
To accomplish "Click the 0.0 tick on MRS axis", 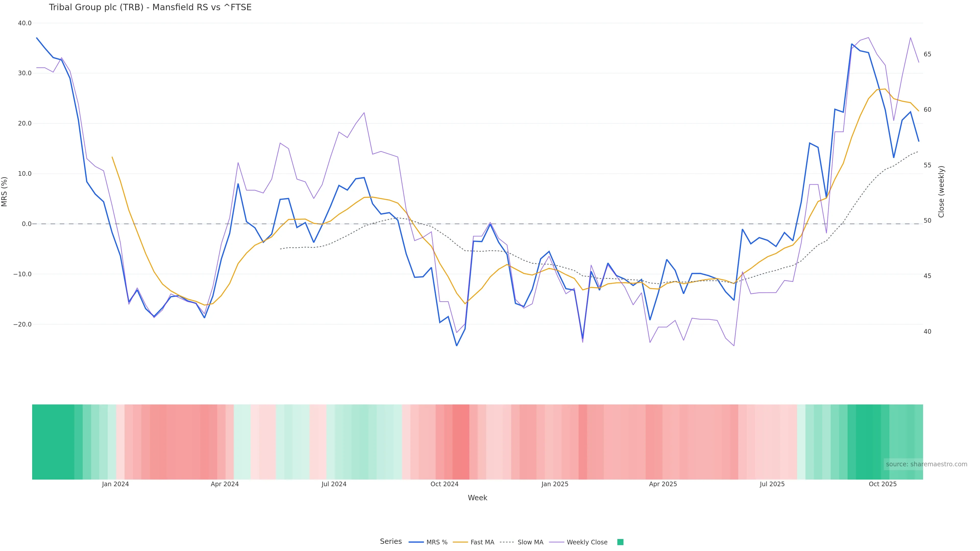I will tap(27, 224).
